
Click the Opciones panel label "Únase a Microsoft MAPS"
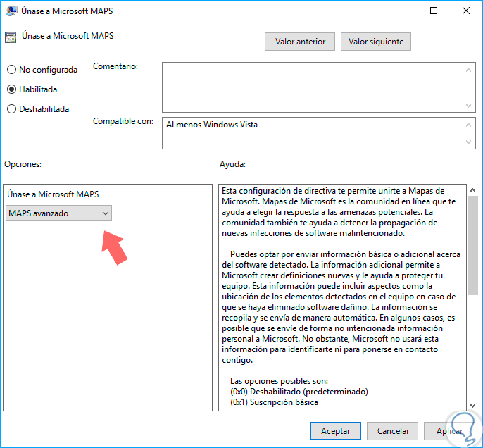pyautogui.click(x=53, y=194)
